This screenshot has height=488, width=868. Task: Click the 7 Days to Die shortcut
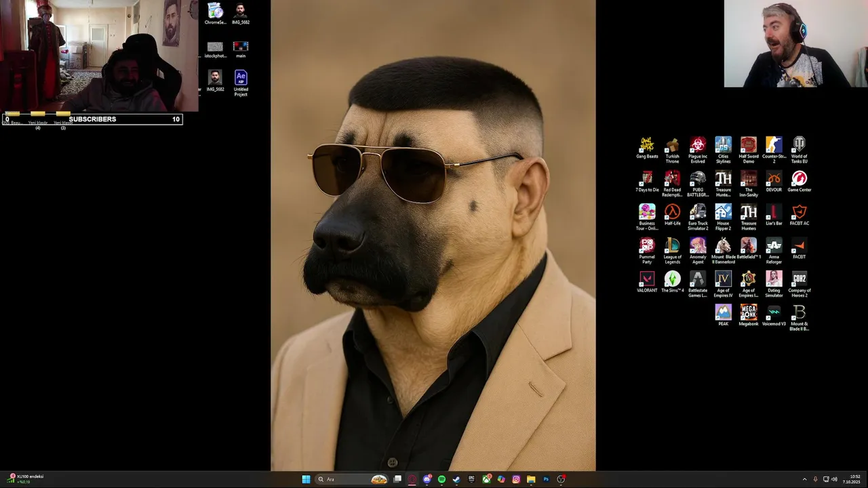pos(647,182)
